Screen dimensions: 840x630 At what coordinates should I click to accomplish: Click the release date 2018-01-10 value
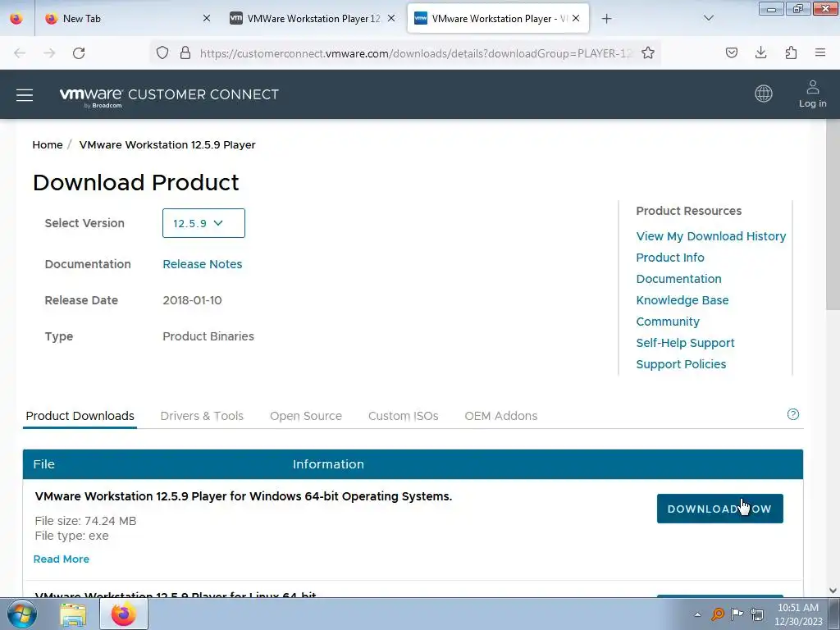coord(192,300)
